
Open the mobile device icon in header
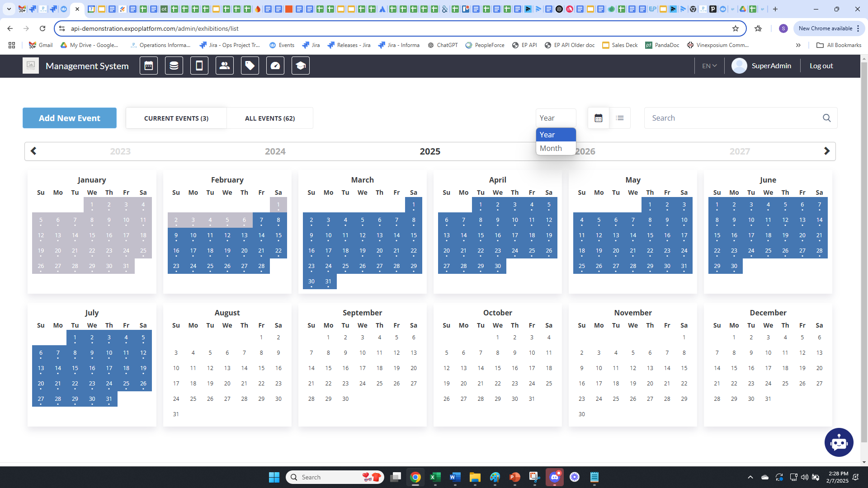199,66
